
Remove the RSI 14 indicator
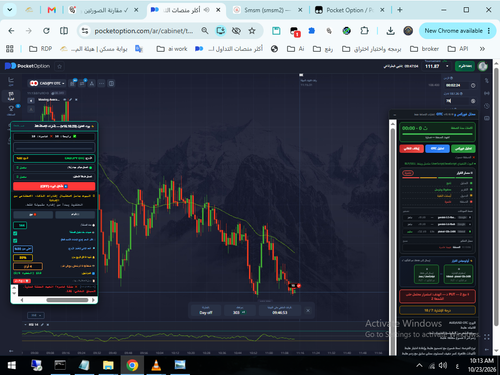pyautogui.click(x=48, y=324)
